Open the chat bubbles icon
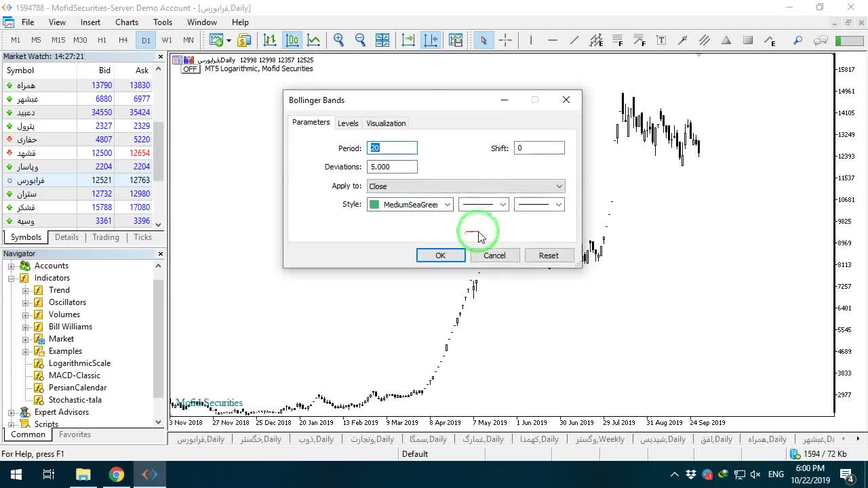868x488 pixels. 821,40
